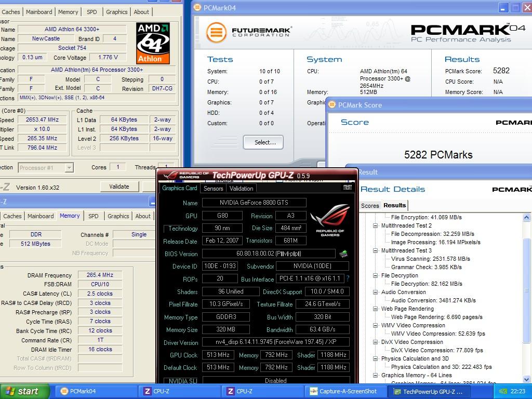Switch to PCMark04 from the taskbar

(x=96, y=391)
